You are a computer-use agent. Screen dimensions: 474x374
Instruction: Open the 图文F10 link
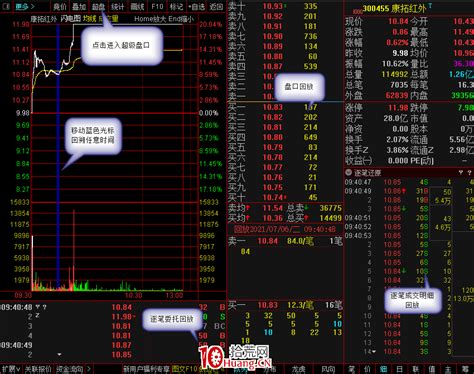(185, 369)
